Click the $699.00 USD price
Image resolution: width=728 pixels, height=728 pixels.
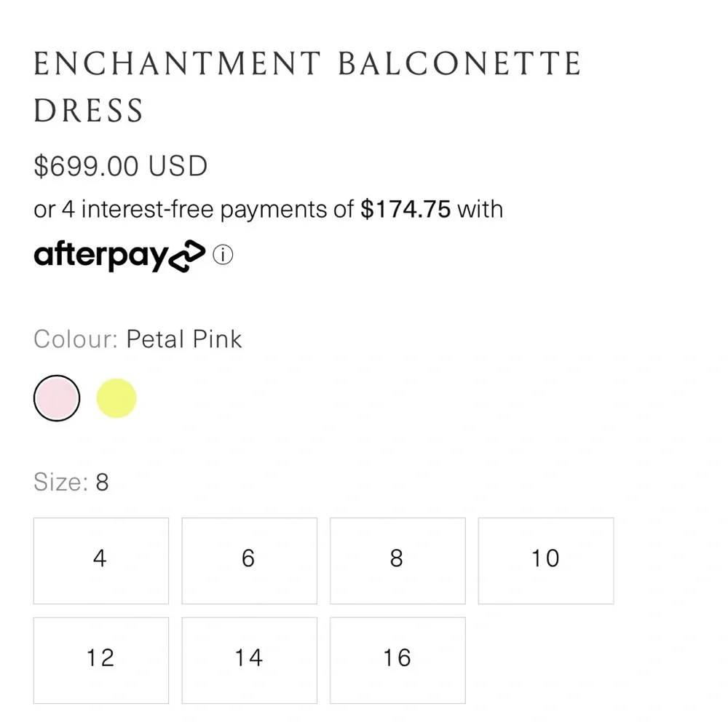click(x=121, y=167)
